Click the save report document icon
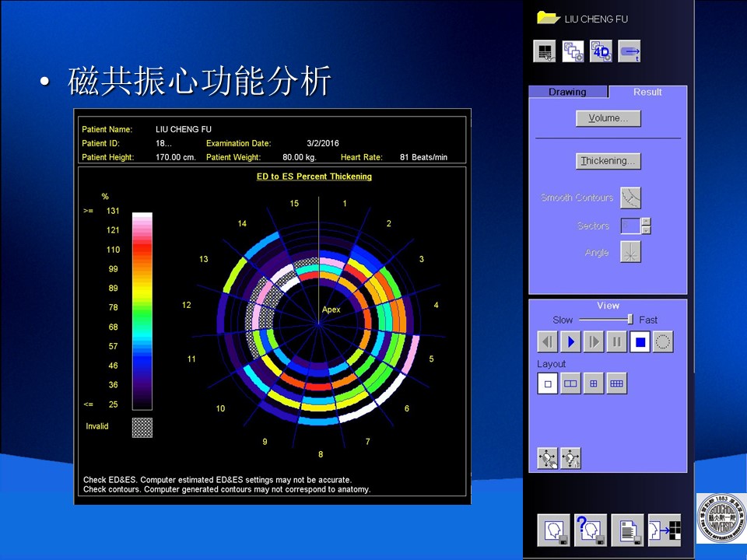 (628, 530)
